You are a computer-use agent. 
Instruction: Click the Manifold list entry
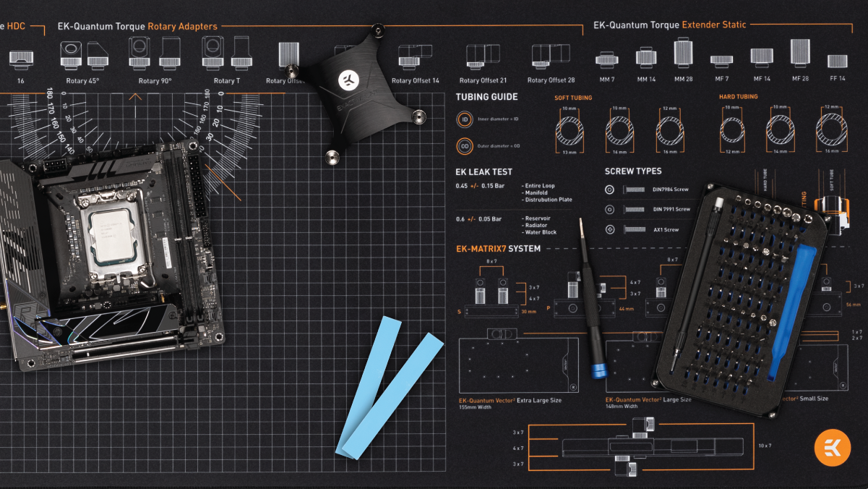(x=536, y=193)
